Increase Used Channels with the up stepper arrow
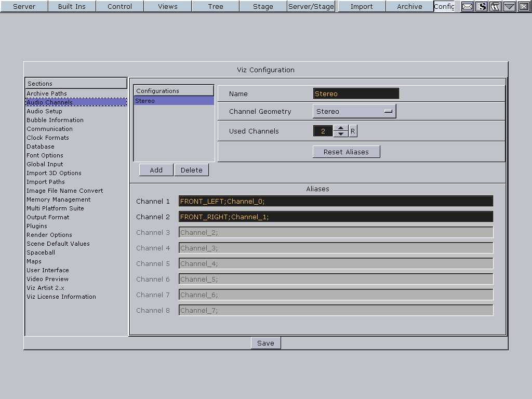Screen dimensions: 532x399 [341, 128]
